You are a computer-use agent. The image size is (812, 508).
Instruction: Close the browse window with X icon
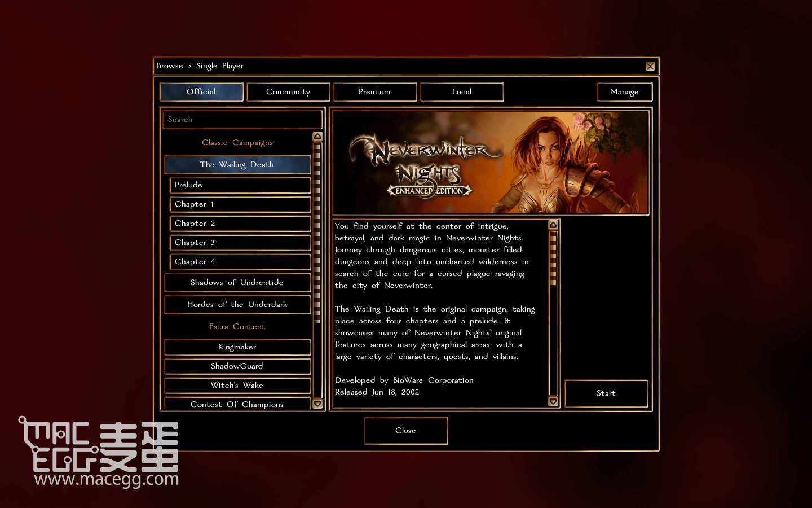click(650, 66)
